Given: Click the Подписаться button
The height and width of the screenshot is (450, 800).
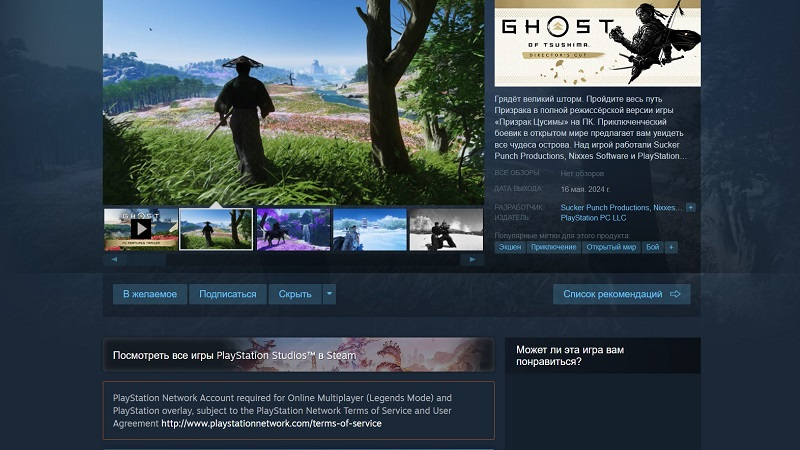Looking at the screenshot, I should pos(228,294).
